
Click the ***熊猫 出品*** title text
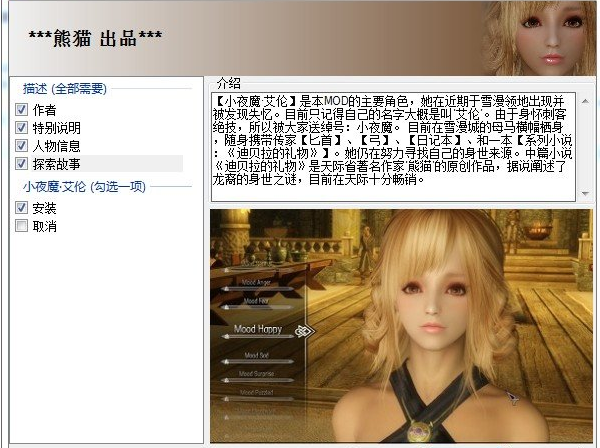pyautogui.click(x=95, y=38)
